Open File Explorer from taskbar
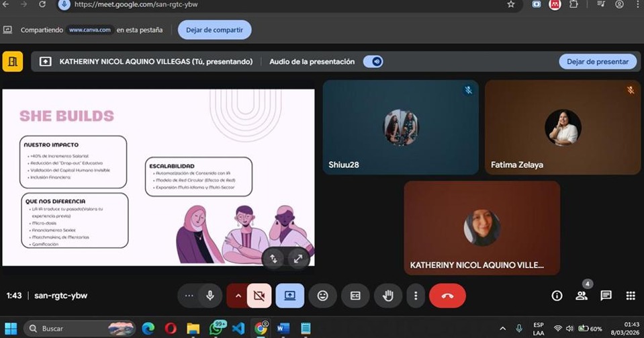The image size is (644, 338). (193, 329)
